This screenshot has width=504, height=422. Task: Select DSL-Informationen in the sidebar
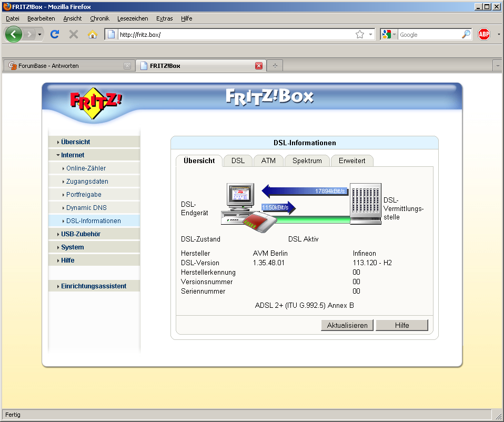tap(94, 221)
